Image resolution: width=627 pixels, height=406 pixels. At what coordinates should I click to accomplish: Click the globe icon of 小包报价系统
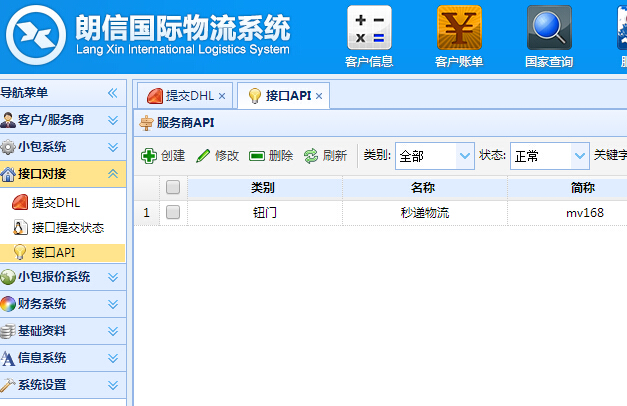click(x=8, y=277)
